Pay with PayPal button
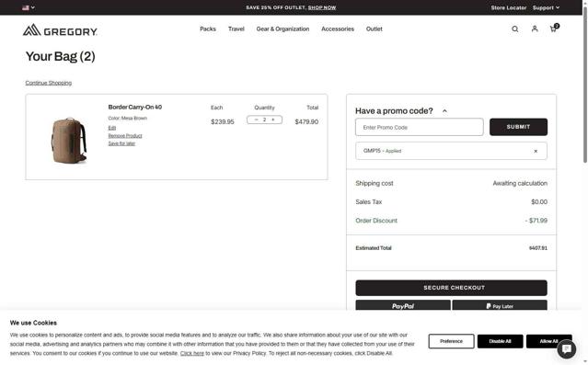588x365 pixels. pyautogui.click(x=403, y=305)
